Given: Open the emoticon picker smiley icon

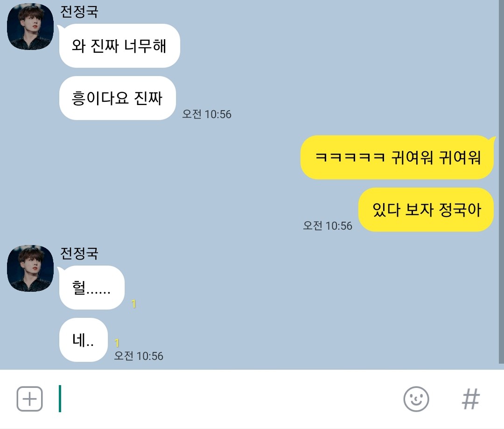Looking at the screenshot, I should tap(416, 399).
